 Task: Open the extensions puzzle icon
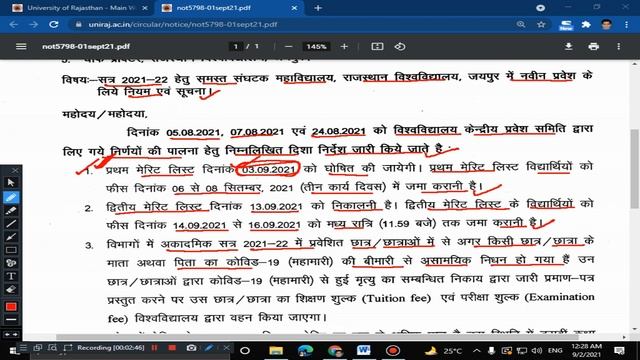[586, 24]
